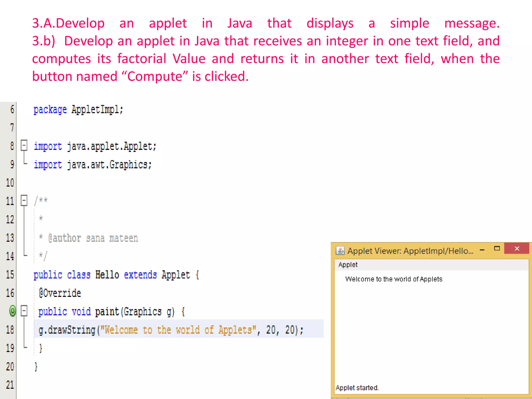Click the 'import java.awt.Graphics;' line
Viewport: 532px width, 399px height.
tap(93, 165)
